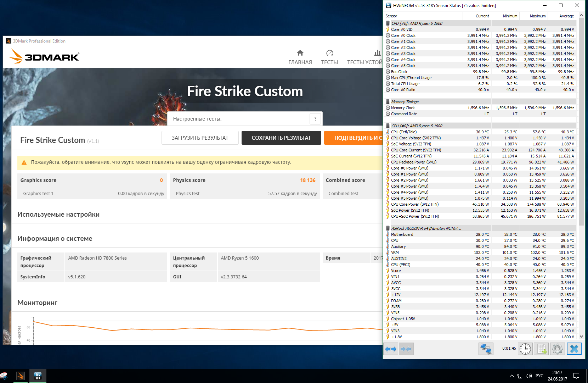Click the Настроенные тесты description box
Viewport: 588px width, 383px height.
[x=245, y=119]
